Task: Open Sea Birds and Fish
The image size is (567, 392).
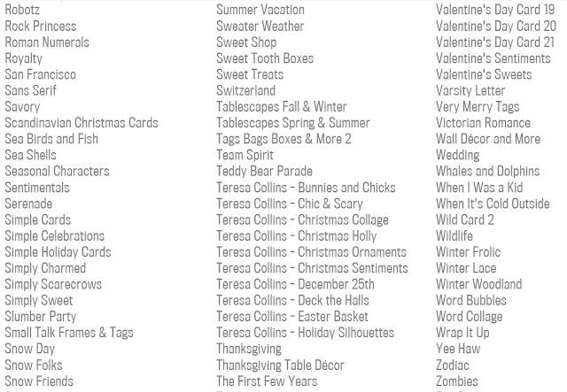Action: click(51, 139)
